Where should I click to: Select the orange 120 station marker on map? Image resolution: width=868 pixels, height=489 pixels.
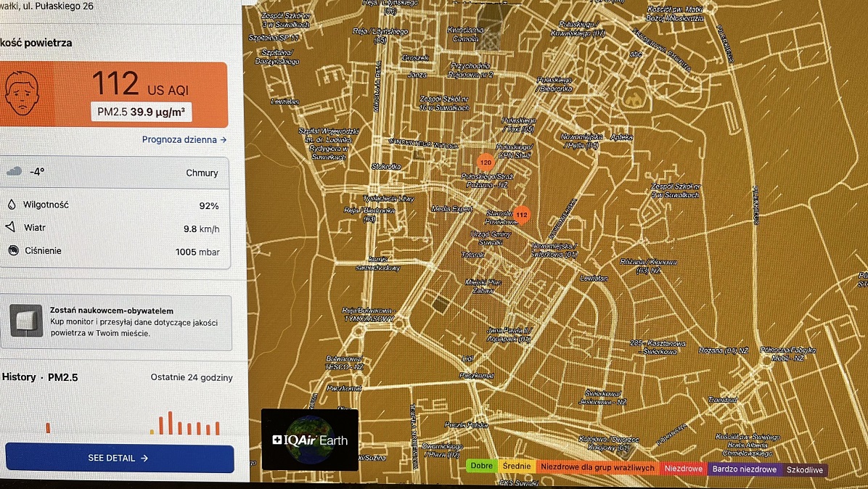coord(486,163)
